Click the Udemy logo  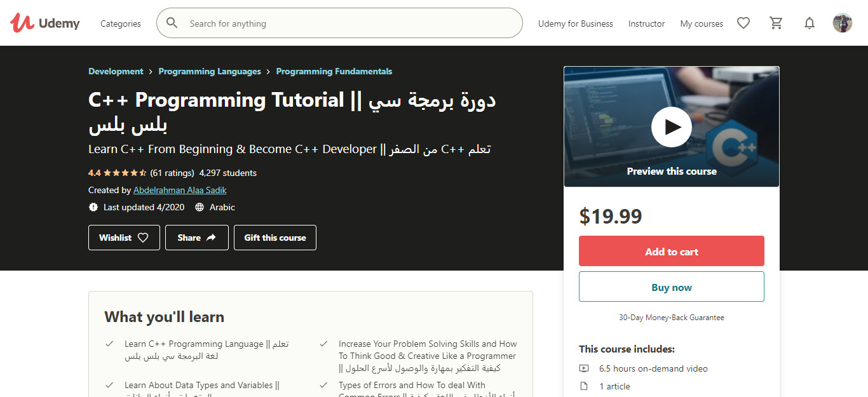[44, 23]
